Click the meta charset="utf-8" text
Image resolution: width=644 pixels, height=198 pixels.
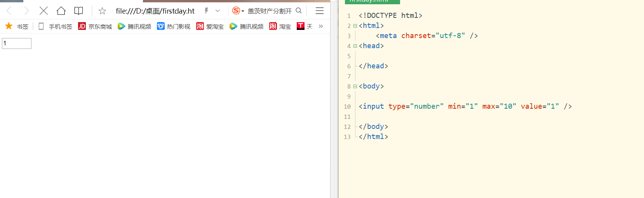pyautogui.click(x=427, y=36)
